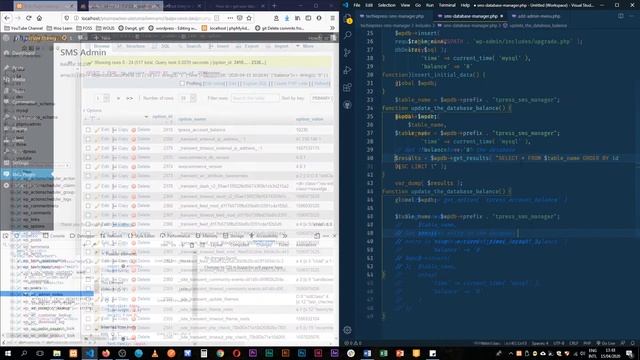Open VLC cone icon on taskbar
The height and width of the screenshot is (360, 640).
click(x=155, y=353)
